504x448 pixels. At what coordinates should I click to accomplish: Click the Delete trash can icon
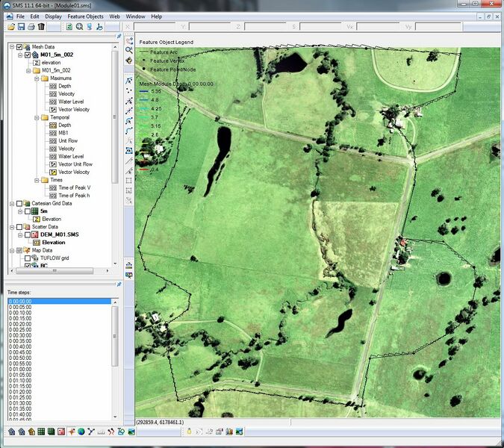coord(41,26)
